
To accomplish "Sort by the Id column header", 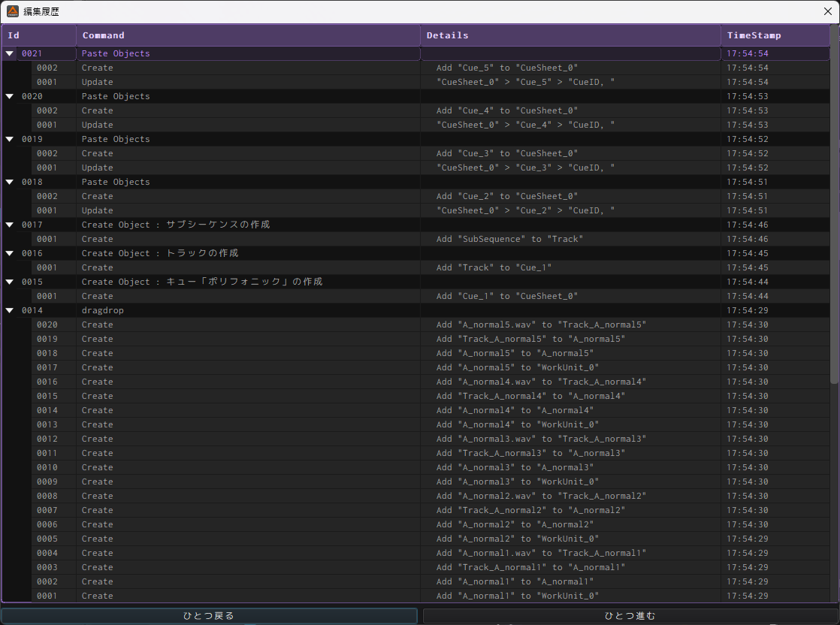I will 38,35.
